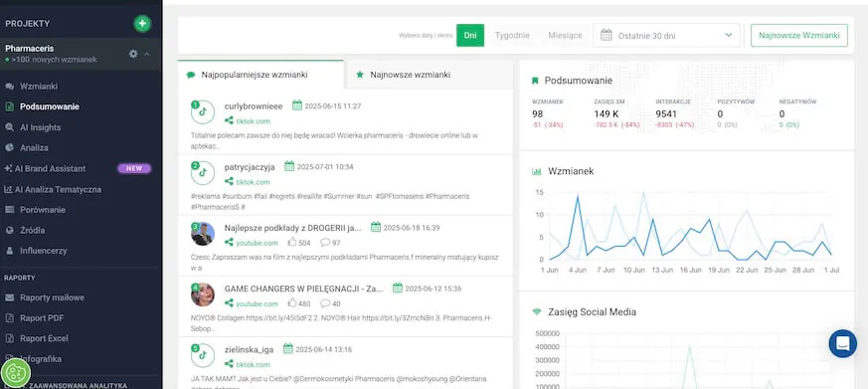Click thumbs-up icon showing 480 likes
The image size is (868, 389).
(292, 303)
